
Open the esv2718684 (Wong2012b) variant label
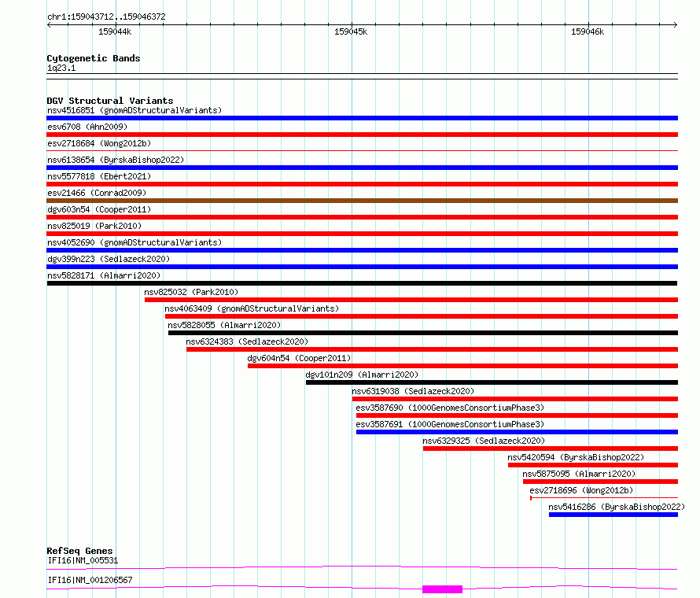tap(99, 143)
